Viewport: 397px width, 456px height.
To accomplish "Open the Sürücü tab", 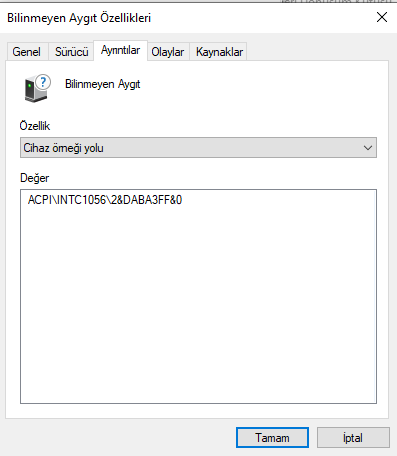I will [x=71, y=52].
